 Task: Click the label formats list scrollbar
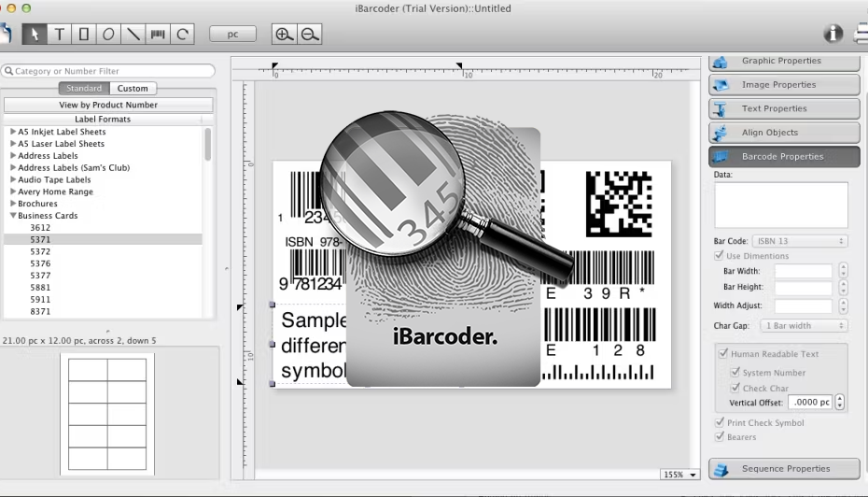pos(208,145)
